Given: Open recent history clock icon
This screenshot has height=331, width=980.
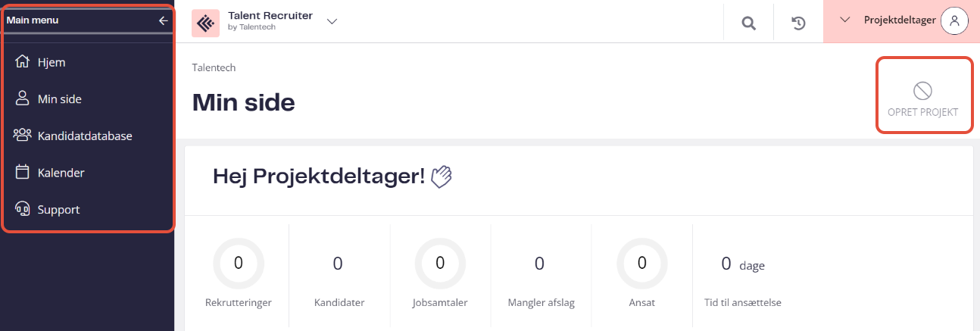Looking at the screenshot, I should point(798,23).
